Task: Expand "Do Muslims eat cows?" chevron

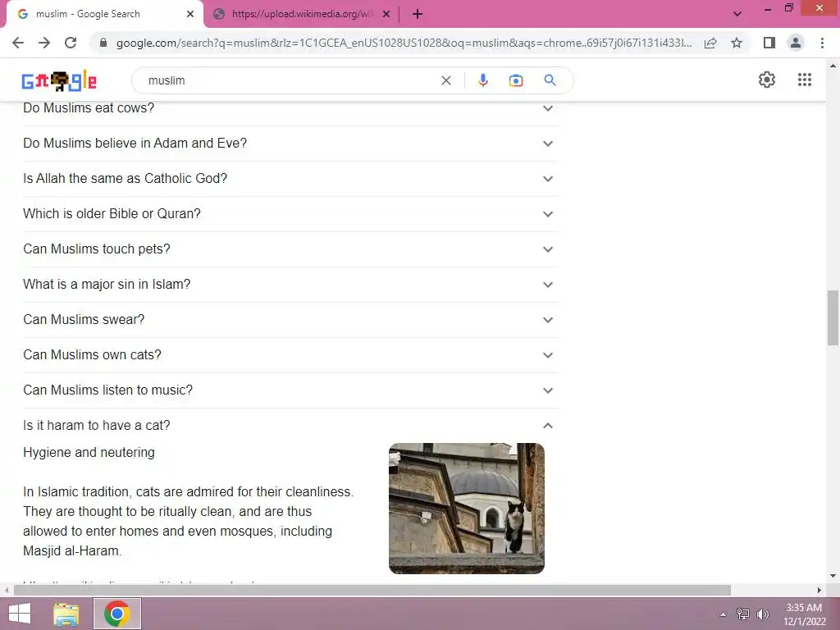Action: point(547,108)
